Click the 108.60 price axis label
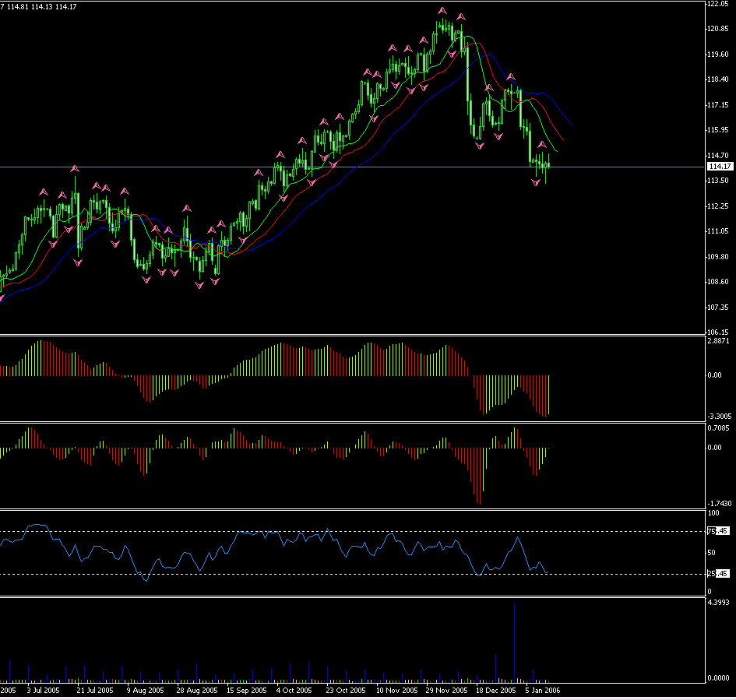736x700 pixels. pos(717,282)
